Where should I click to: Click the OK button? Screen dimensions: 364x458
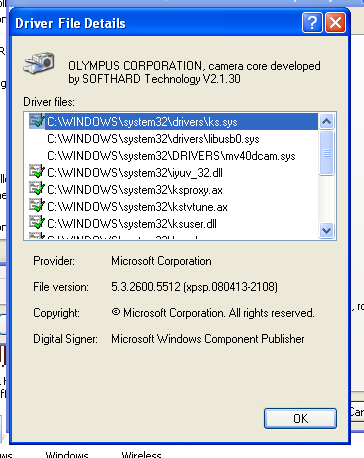tap(300, 418)
